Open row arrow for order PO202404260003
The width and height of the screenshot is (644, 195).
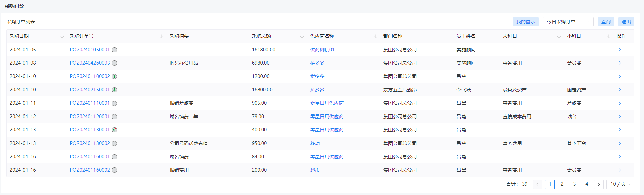click(620, 63)
